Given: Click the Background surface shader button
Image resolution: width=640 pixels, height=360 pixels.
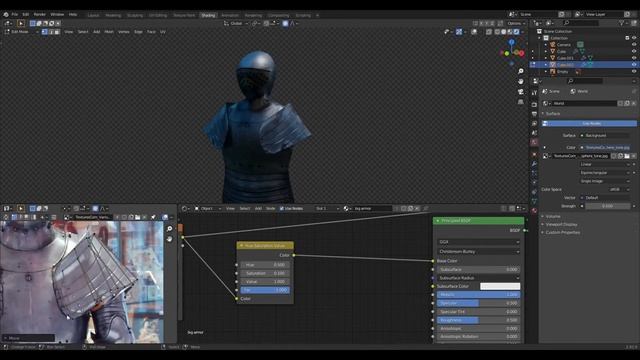Looking at the screenshot, I should coord(605,136).
